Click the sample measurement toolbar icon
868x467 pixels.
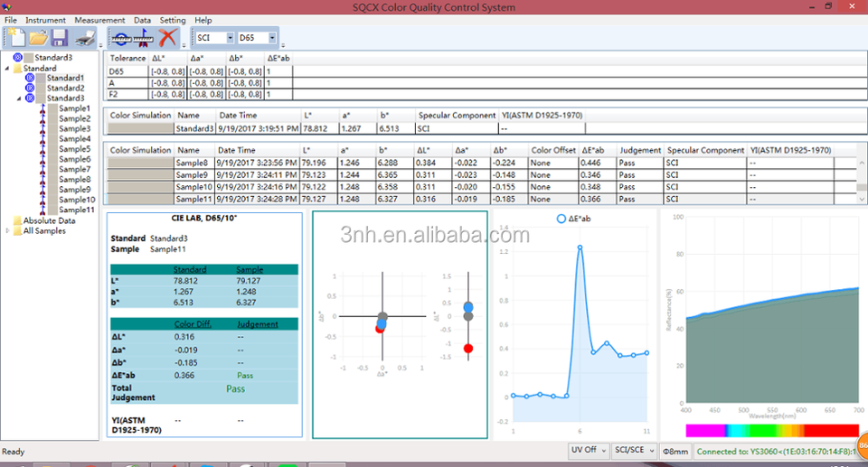(144, 38)
